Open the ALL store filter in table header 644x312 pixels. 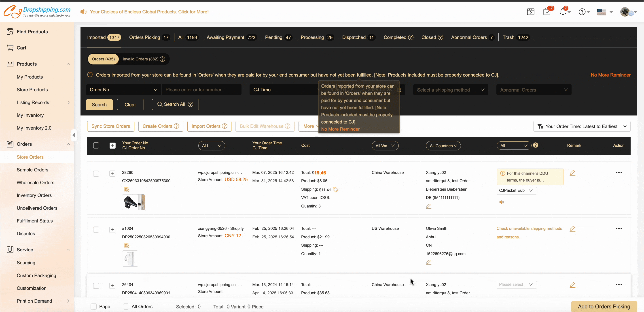point(212,146)
